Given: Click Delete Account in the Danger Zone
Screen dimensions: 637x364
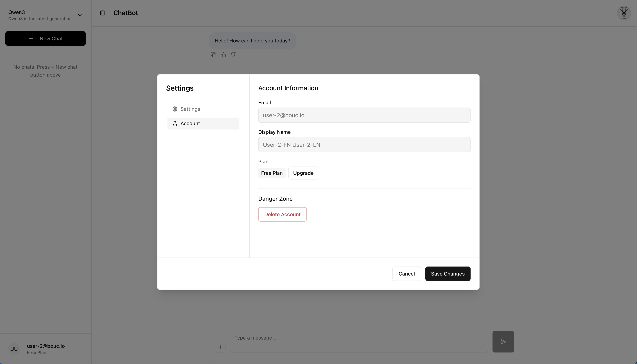Looking at the screenshot, I should (282, 214).
